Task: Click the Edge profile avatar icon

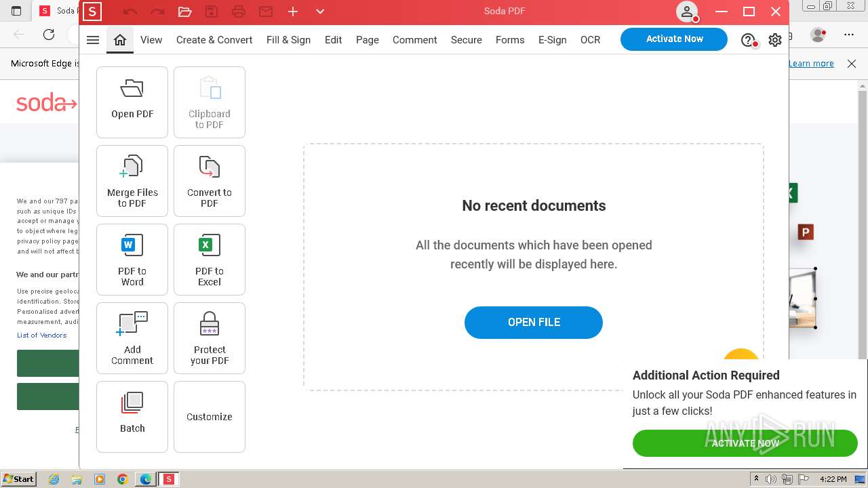Action: (x=818, y=35)
